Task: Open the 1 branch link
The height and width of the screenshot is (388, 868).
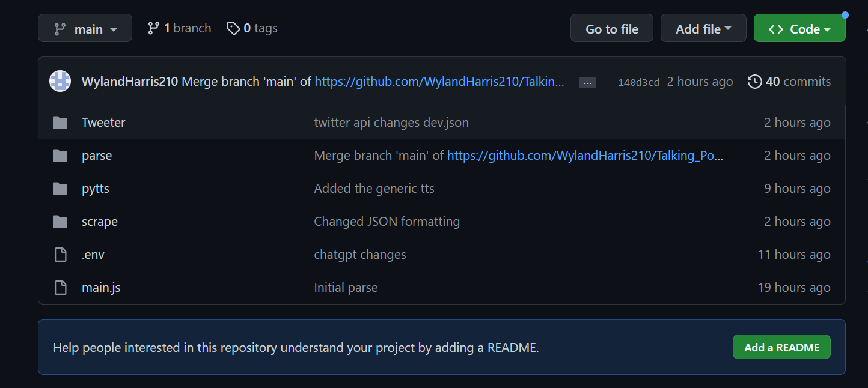Action: point(180,28)
